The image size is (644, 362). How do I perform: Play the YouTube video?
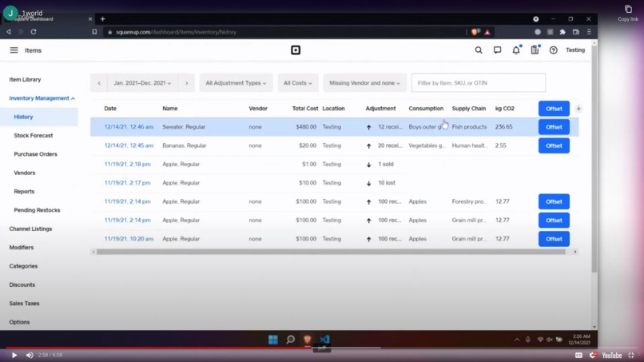point(14,355)
